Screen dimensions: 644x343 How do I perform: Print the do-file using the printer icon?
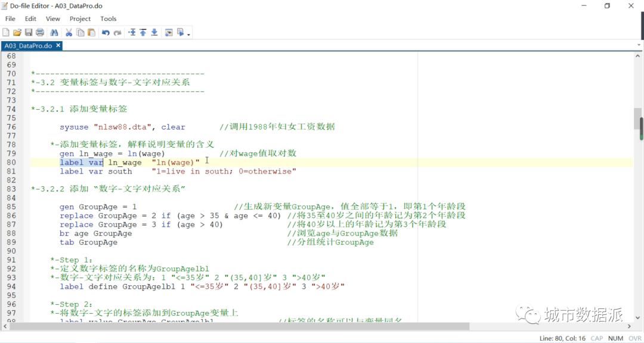[40, 32]
